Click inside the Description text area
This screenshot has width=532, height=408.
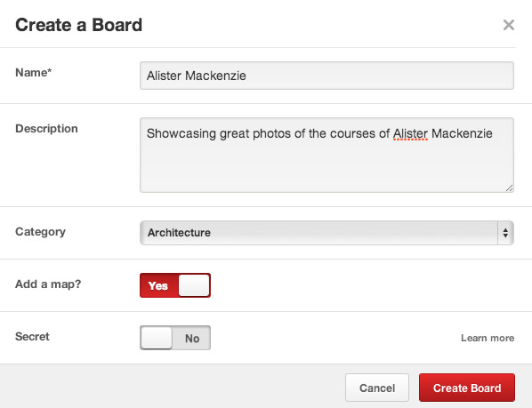[326, 156]
